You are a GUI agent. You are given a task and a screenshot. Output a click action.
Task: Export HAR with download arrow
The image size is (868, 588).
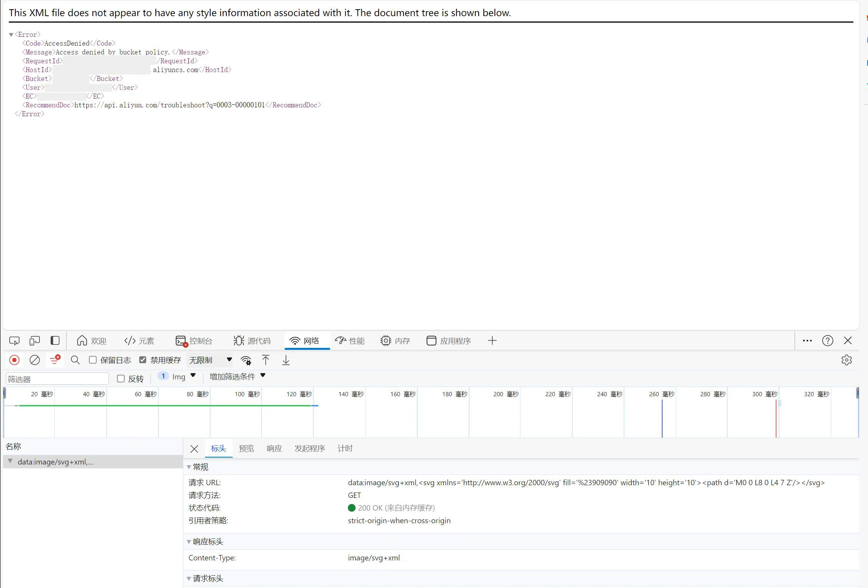pos(286,360)
